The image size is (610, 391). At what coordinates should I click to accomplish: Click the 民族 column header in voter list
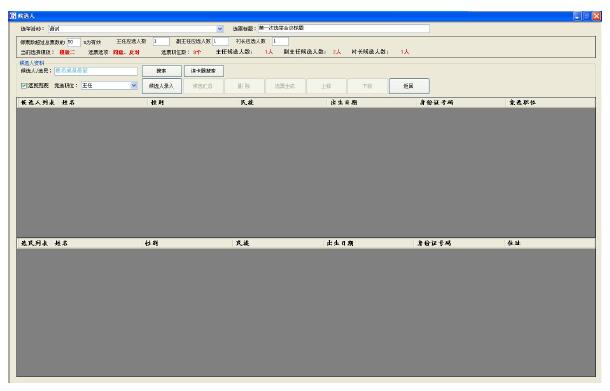point(243,243)
